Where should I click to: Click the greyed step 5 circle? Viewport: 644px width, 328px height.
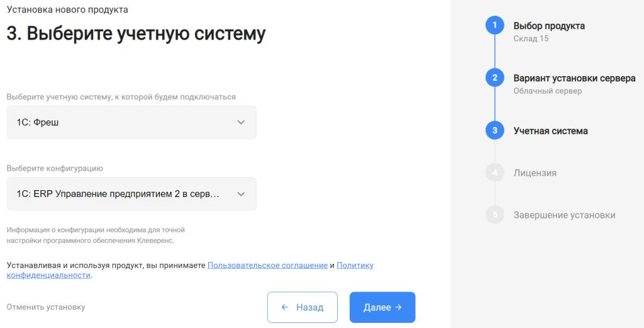[x=494, y=215]
